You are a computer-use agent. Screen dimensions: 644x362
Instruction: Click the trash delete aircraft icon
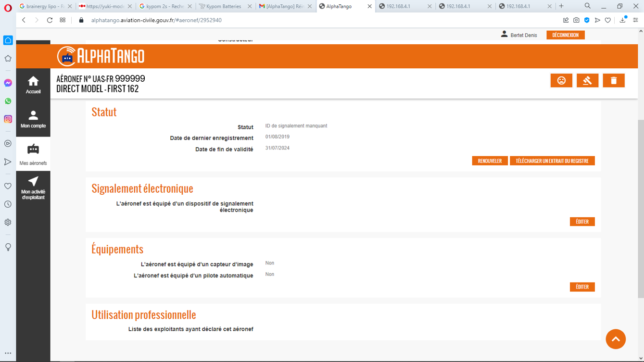(613, 81)
